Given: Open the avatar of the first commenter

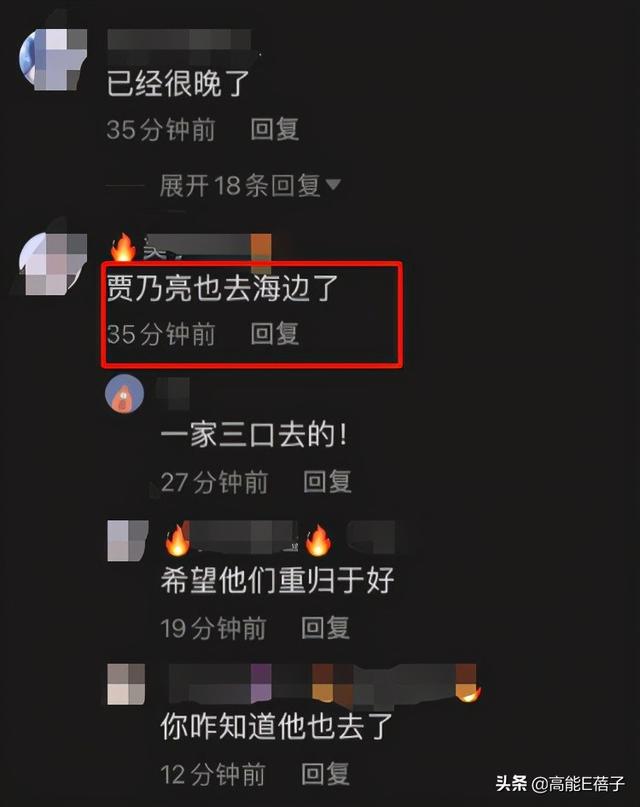Looking at the screenshot, I should 53,59.
